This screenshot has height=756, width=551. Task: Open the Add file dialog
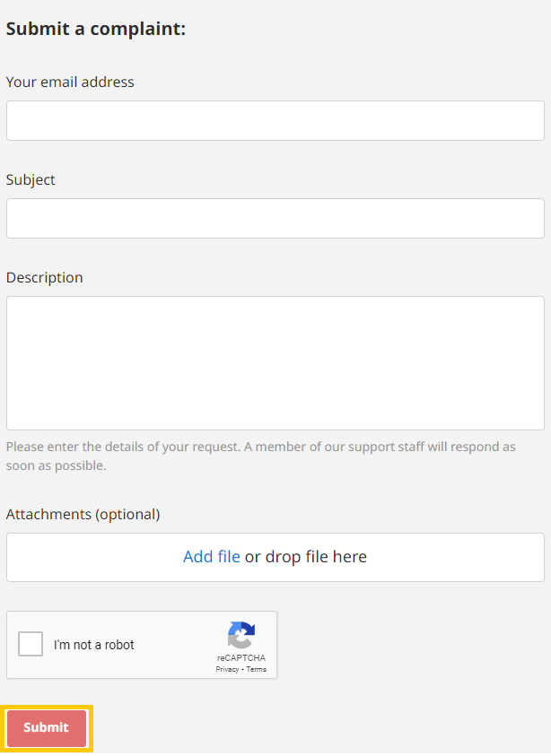point(211,556)
